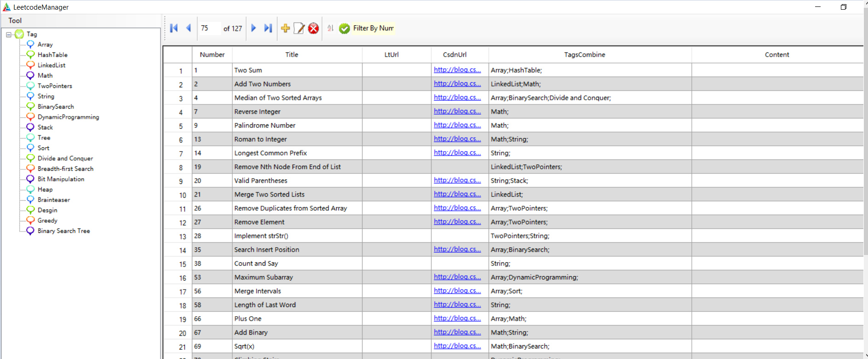
Task: Delete record red X icon
Action: tap(313, 28)
